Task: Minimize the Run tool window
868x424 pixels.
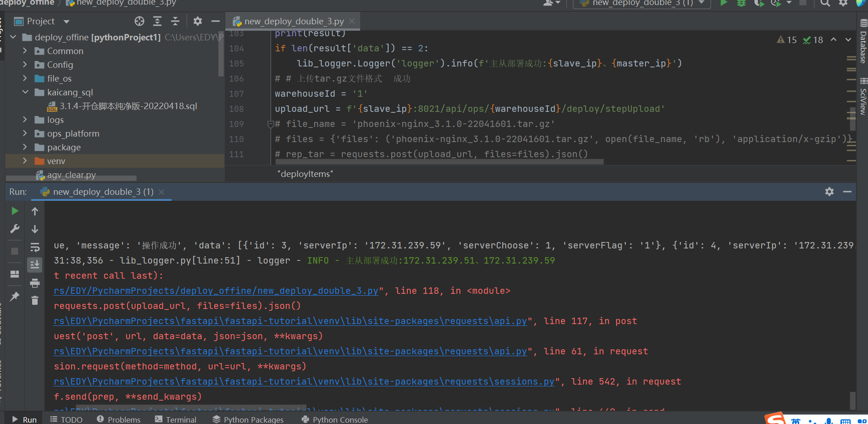Action: tap(847, 192)
